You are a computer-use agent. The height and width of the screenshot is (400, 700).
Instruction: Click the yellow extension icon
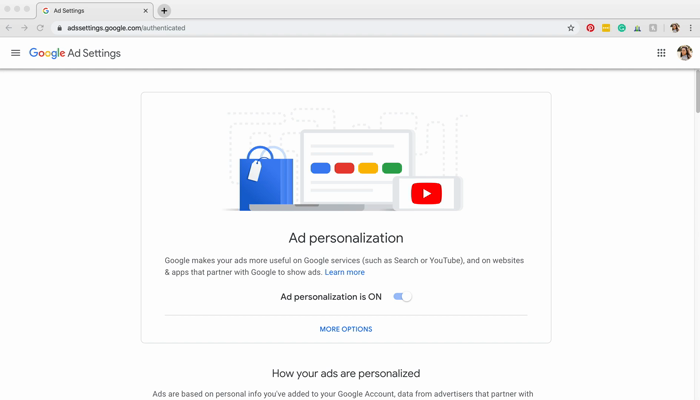click(606, 28)
